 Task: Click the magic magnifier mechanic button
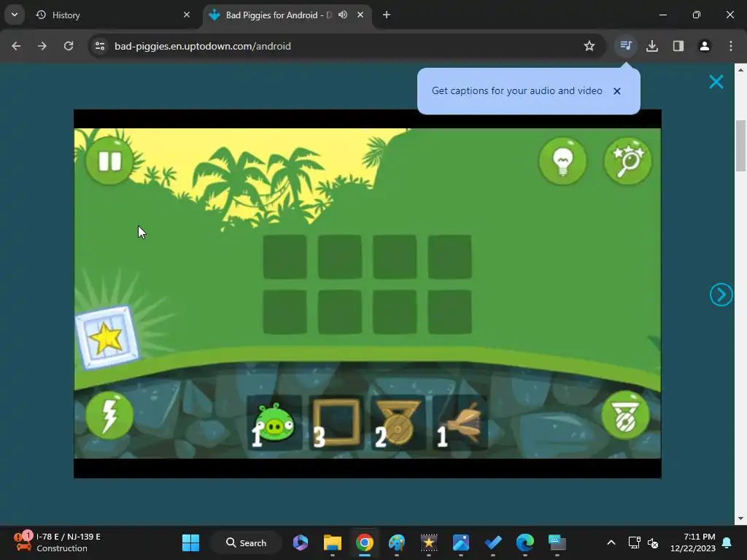pos(628,161)
